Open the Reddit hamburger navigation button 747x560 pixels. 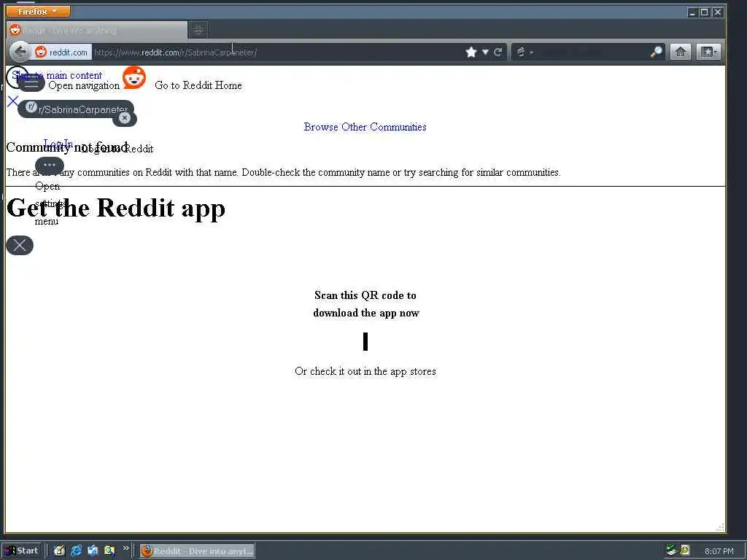(31, 83)
